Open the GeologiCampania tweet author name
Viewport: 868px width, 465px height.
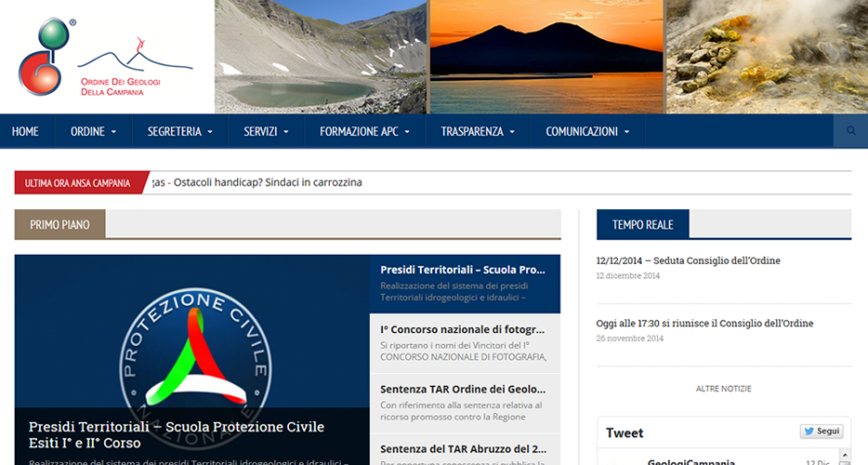pyautogui.click(x=690, y=461)
